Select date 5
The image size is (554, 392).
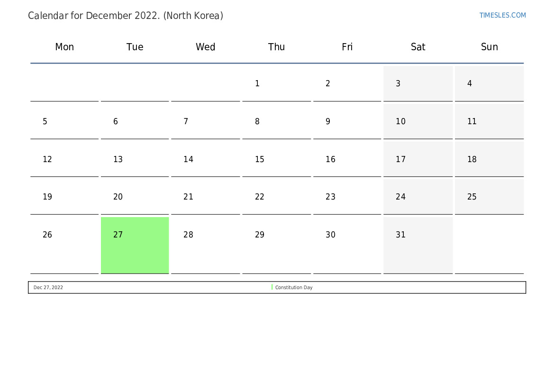coord(64,121)
